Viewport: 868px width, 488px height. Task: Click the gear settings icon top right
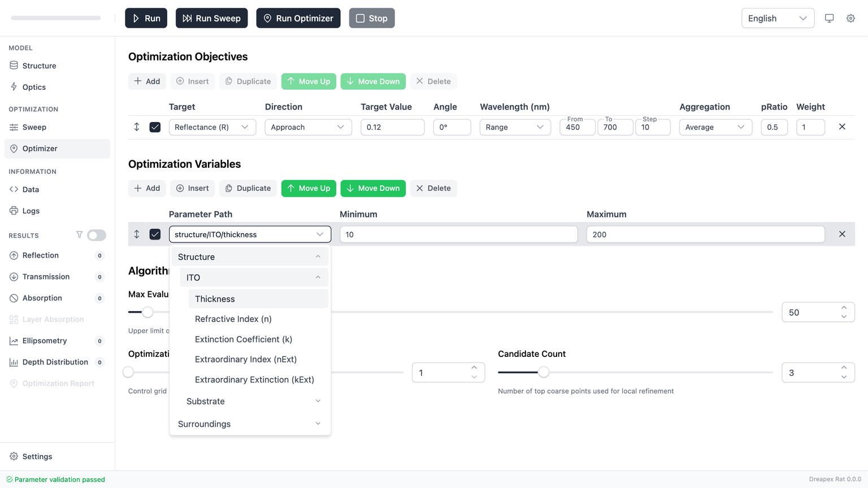(x=850, y=18)
